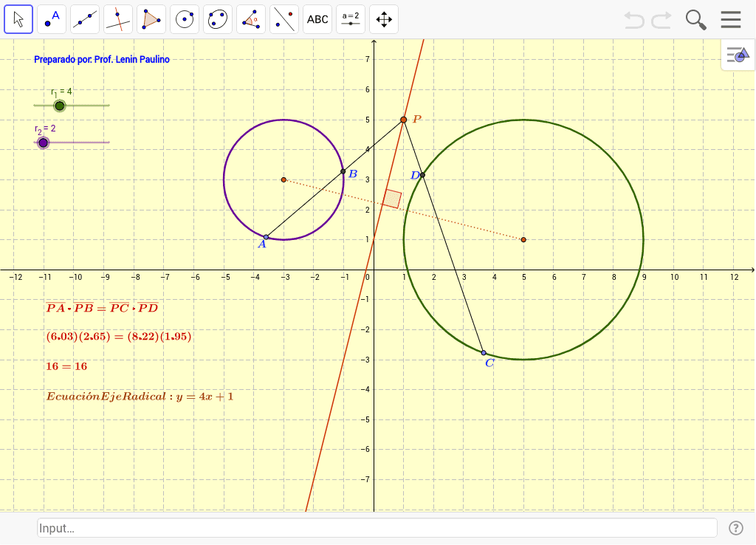
Task: Select the Line tool
Action: point(85,18)
